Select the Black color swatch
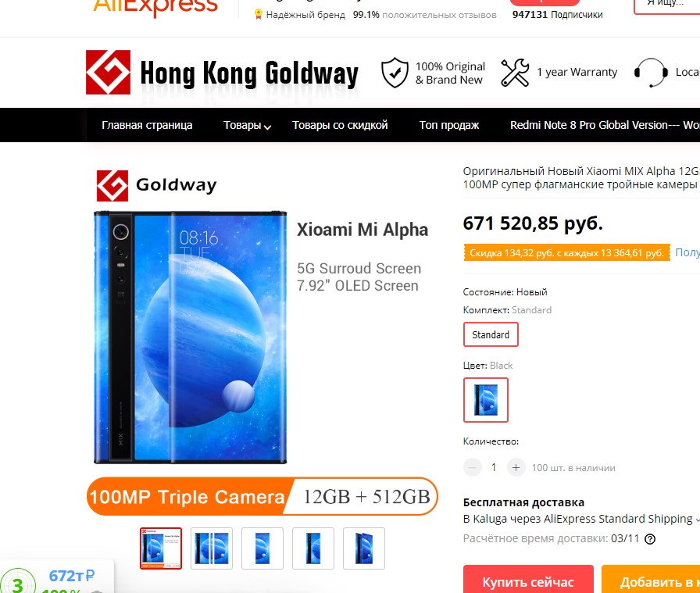Viewport: 700px width, 593px height. tap(486, 400)
